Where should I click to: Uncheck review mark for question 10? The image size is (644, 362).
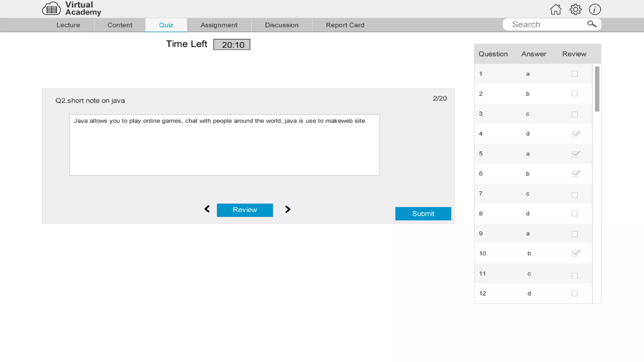[x=575, y=254]
